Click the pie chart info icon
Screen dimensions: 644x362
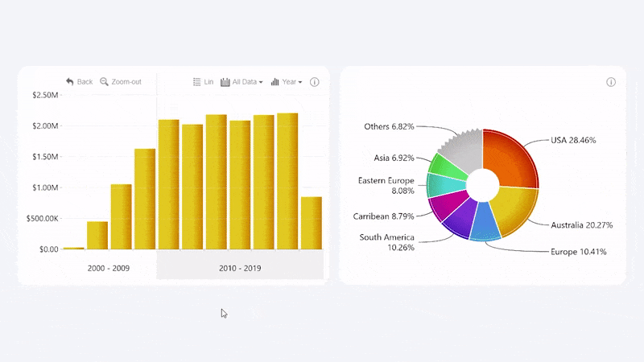(611, 82)
